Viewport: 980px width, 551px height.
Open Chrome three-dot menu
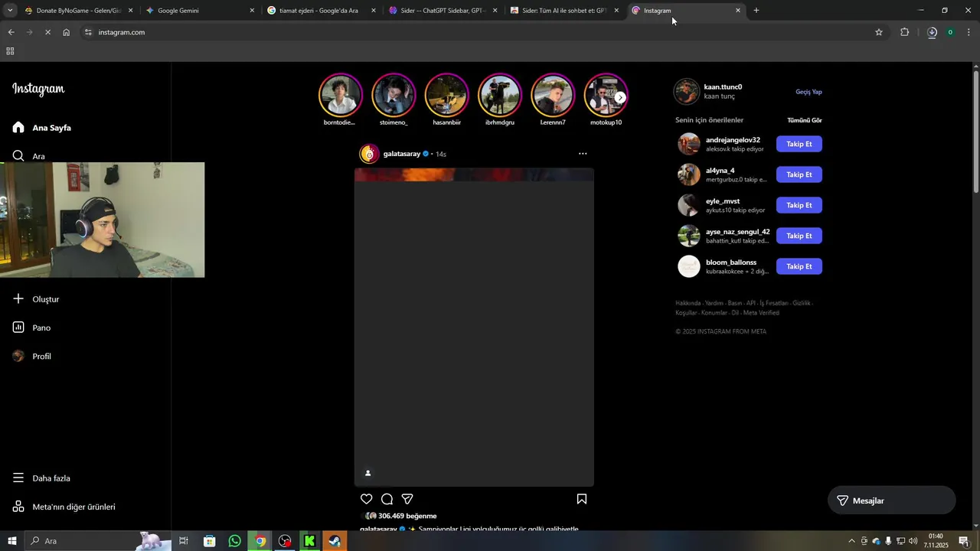pos(969,32)
